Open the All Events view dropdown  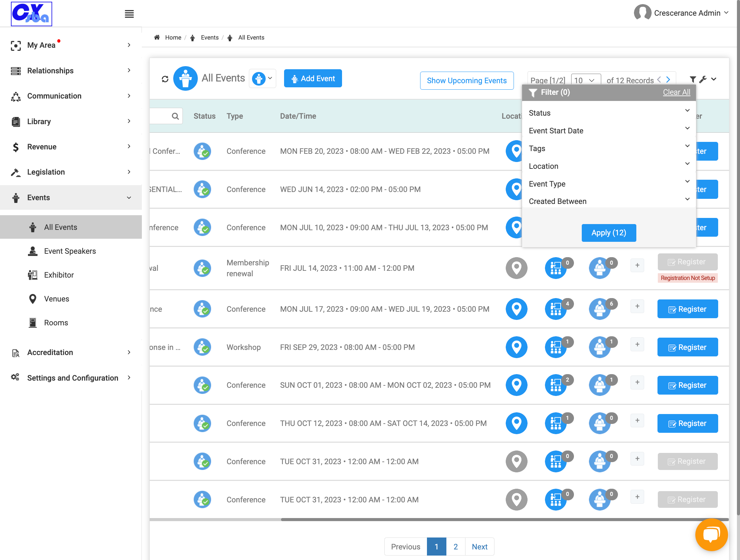[263, 78]
